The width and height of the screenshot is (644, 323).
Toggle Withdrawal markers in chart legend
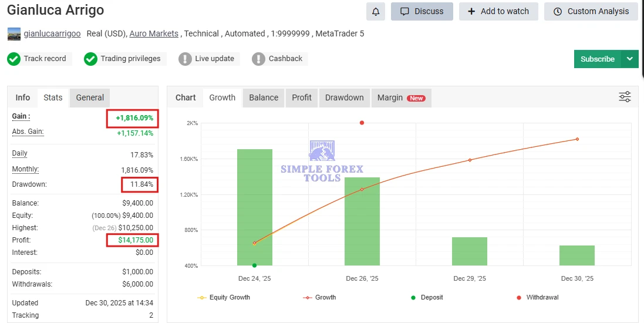pyautogui.click(x=537, y=297)
